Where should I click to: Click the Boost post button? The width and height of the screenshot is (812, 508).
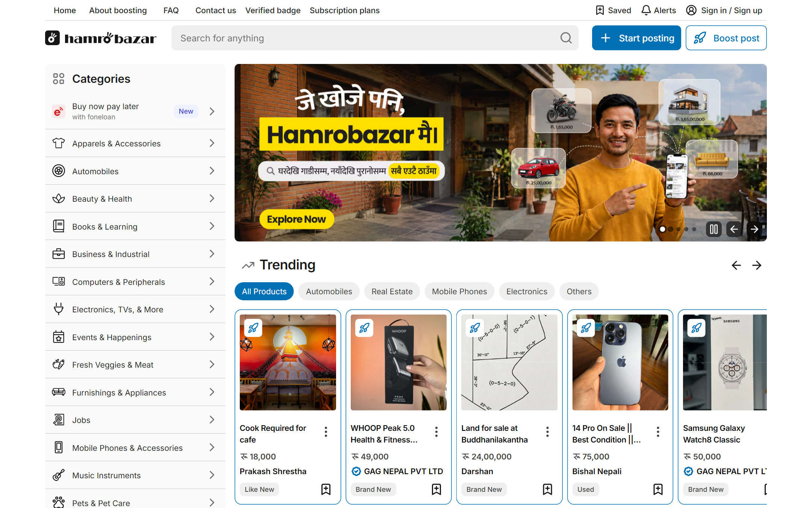point(726,38)
